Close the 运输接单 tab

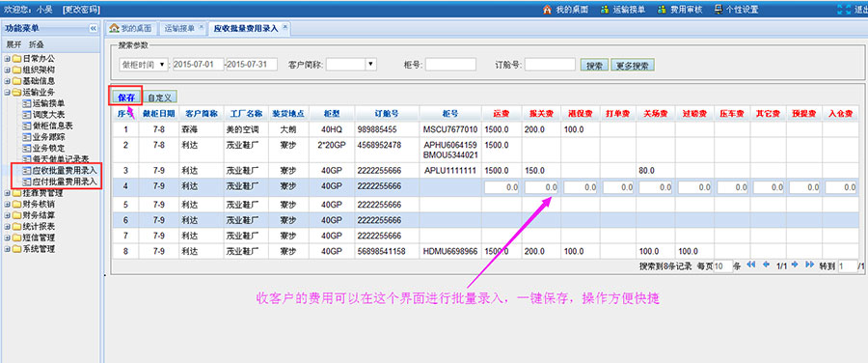click(202, 27)
